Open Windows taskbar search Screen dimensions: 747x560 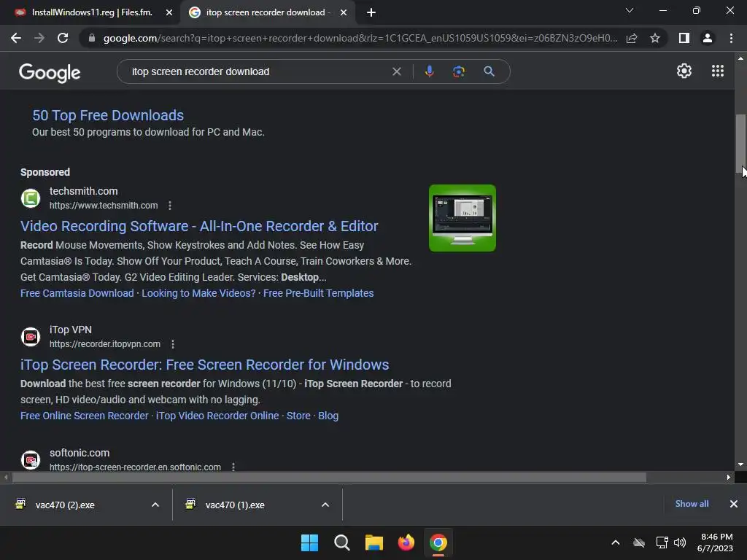coord(342,542)
